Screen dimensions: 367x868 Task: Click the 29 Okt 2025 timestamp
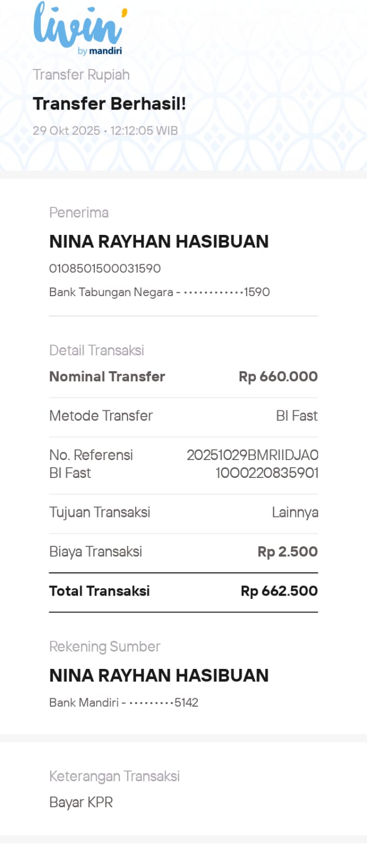pyautogui.click(x=105, y=131)
